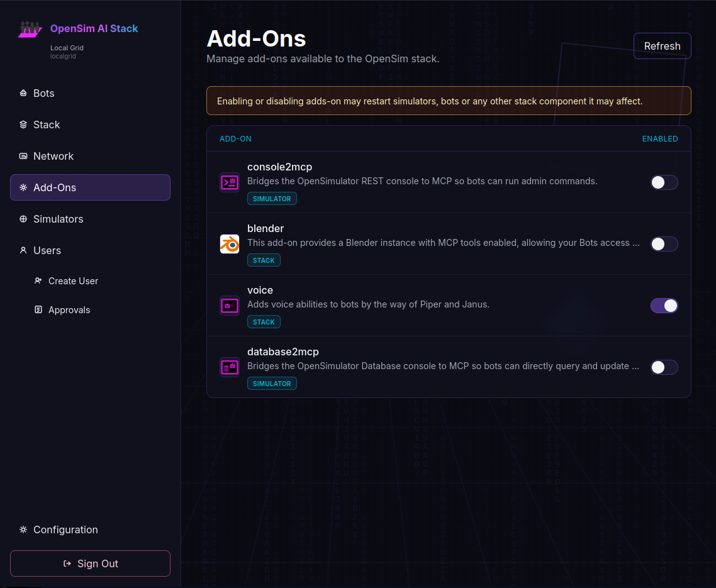This screenshot has height=588, width=716.
Task: Click the STACK tag under voice
Action: [264, 322]
